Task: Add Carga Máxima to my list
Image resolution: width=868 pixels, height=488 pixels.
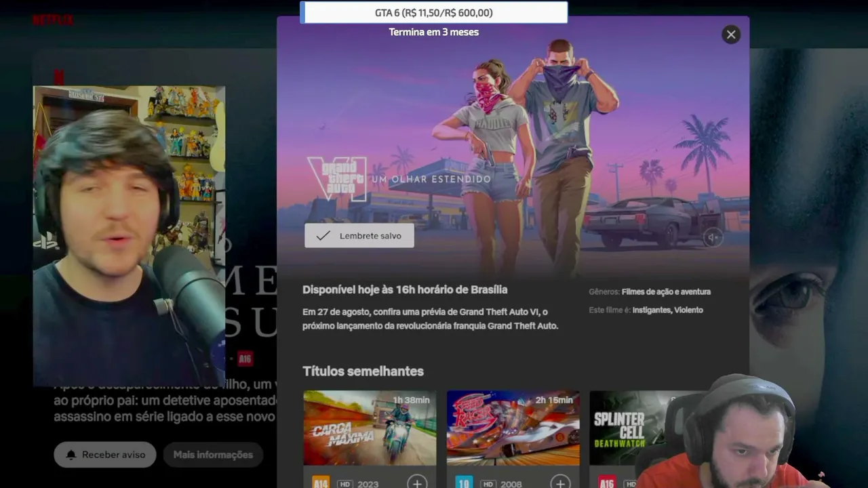Action: (x=417, y=483)
